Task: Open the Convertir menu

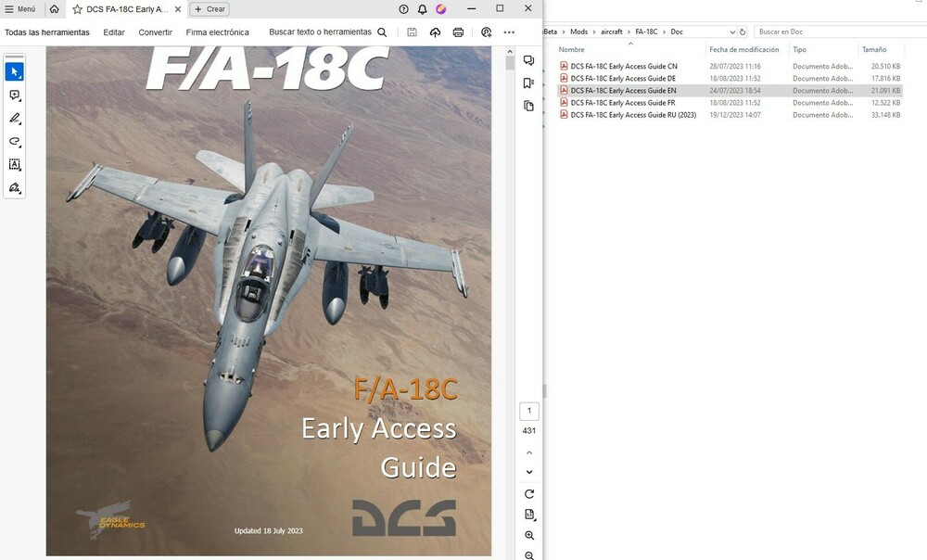Action: 156,32
